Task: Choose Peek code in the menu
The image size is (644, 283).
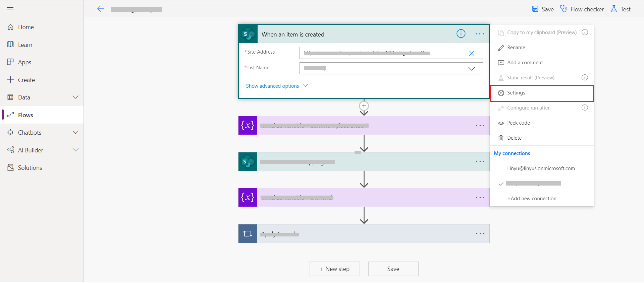Action: coord(518,123)
